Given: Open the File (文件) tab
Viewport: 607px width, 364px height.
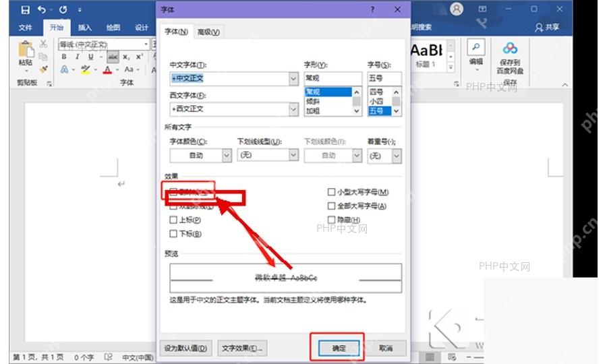Looking at the screenshot, I should click(x=25, y=28).
